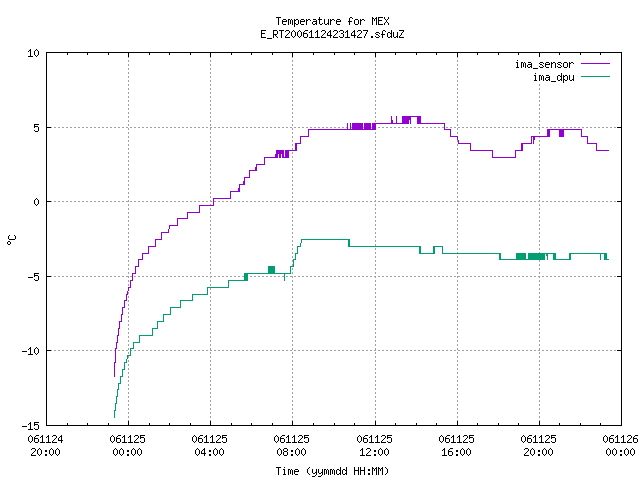The height and width of the screenshot is (480, 640).
Task: Click the y-axis label '-5'
Action: coord(33,277)
